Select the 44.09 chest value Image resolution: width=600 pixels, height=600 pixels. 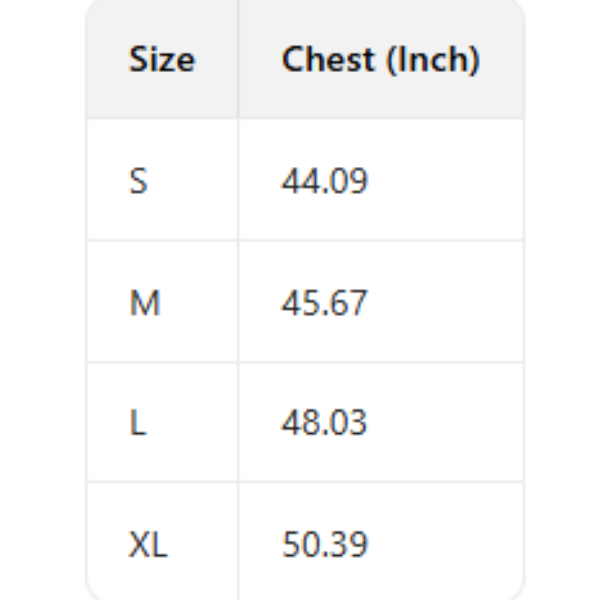pyautogui.click(x=325, y=181)
